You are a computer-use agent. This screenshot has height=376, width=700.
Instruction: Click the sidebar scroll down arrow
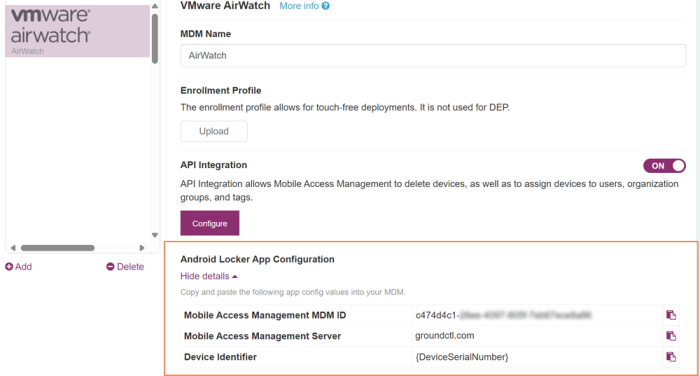(x=154, y=235)
